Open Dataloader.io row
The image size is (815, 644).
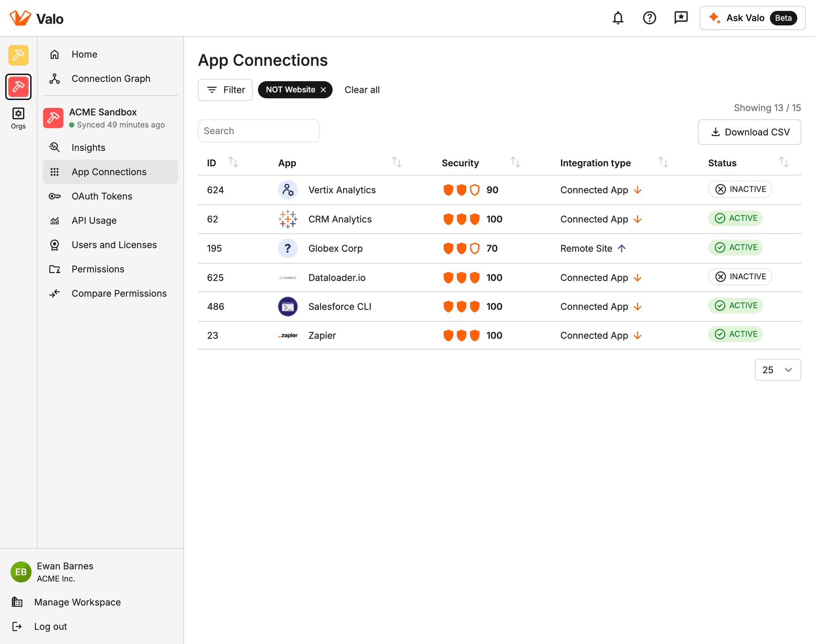pyautogui.click(x=499, y=278)
